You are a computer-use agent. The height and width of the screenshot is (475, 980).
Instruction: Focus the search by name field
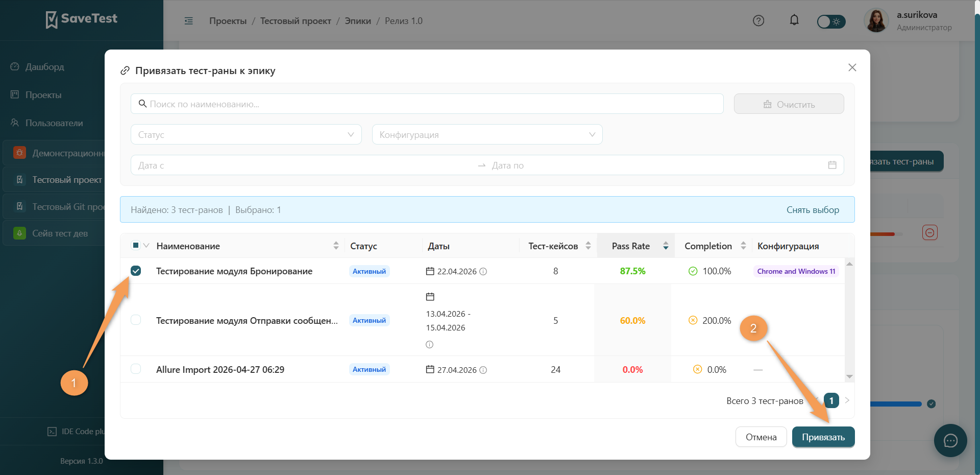(427, 104)
